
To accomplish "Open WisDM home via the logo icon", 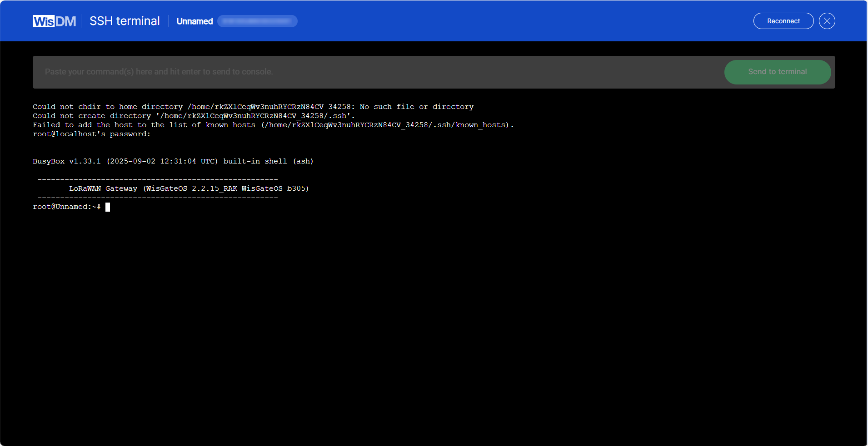I will click(54, 21).
